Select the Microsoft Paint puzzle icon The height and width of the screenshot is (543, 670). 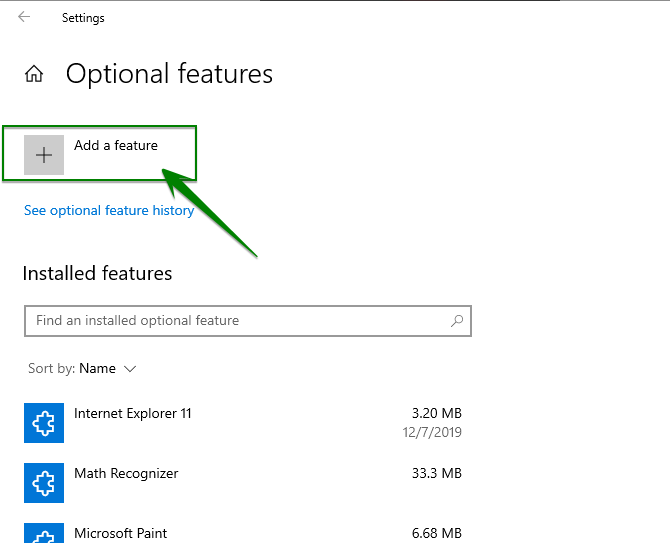44,533
